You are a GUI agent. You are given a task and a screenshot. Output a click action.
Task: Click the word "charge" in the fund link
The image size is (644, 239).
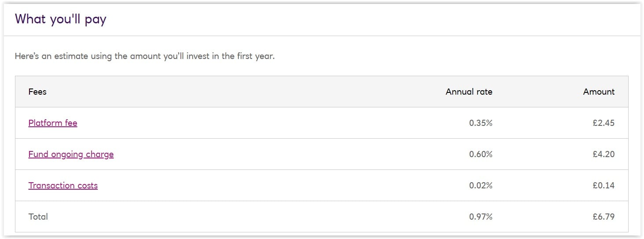(100, 154)
